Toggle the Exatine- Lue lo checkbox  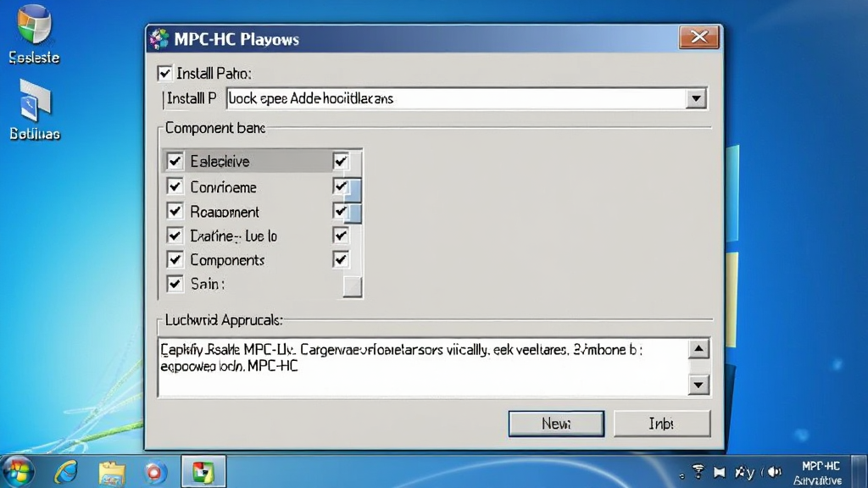(175, 236)
